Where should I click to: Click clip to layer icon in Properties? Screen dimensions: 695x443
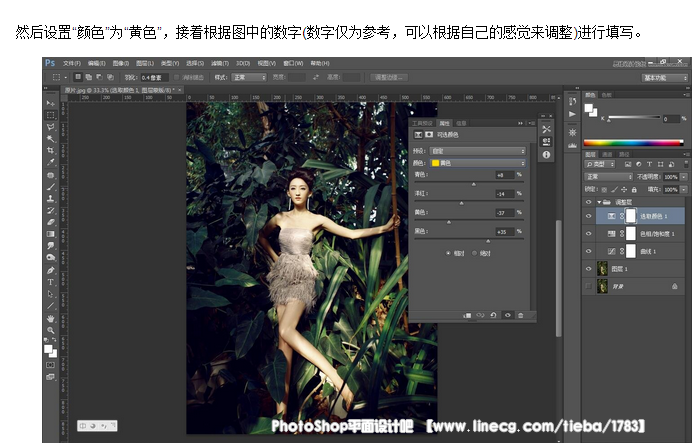(467, 315)
